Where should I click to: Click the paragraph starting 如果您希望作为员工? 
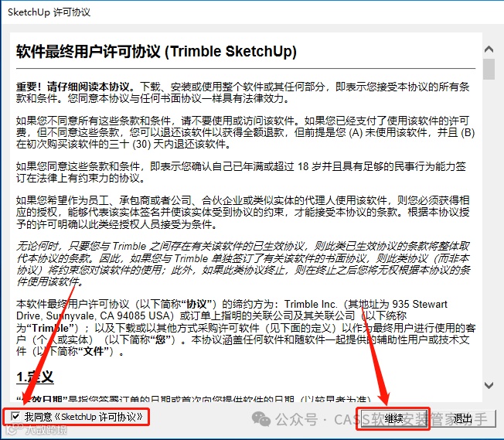[243, 213]
